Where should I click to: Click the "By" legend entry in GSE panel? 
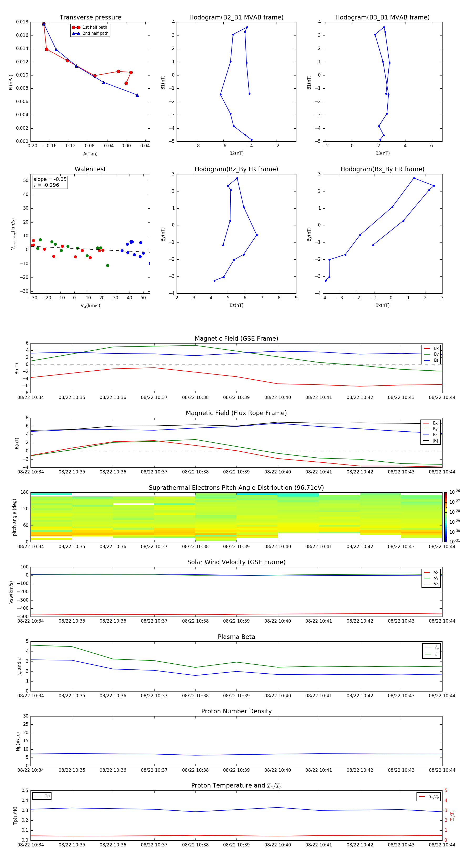[431, 354]
